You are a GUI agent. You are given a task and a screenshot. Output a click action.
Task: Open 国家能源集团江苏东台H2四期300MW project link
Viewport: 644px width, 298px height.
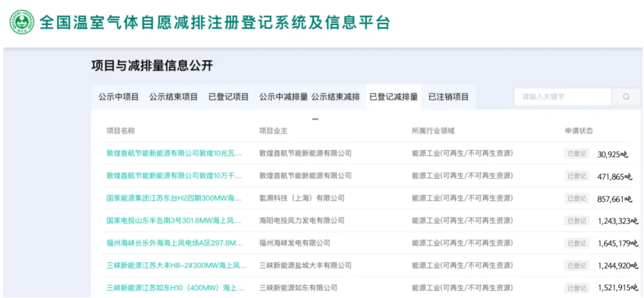point(174,198)
